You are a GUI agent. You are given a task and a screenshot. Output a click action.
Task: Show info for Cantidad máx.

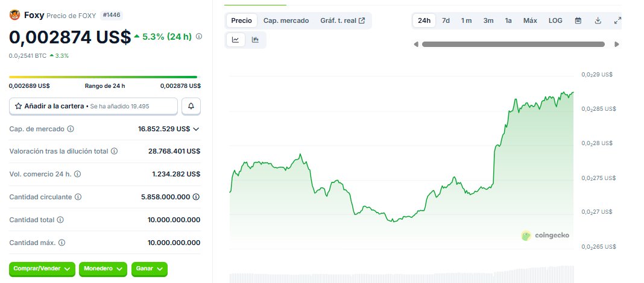62,243
